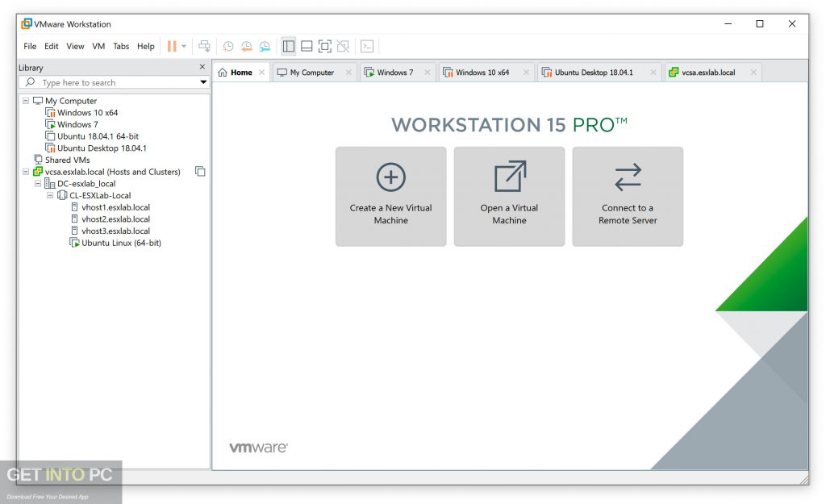Select Windows 7 in Library tree
This screenshot has width=826, height=504.
77,124
